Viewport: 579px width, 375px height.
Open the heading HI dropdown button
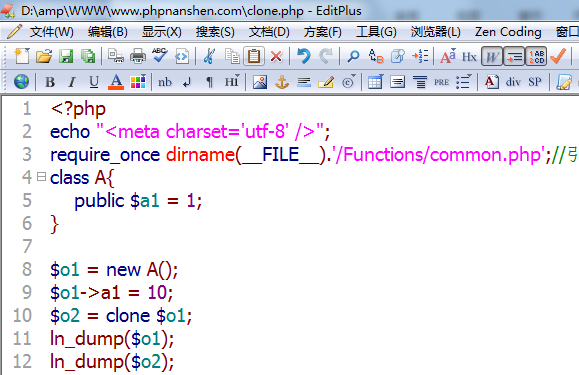(x=232, y=82)
